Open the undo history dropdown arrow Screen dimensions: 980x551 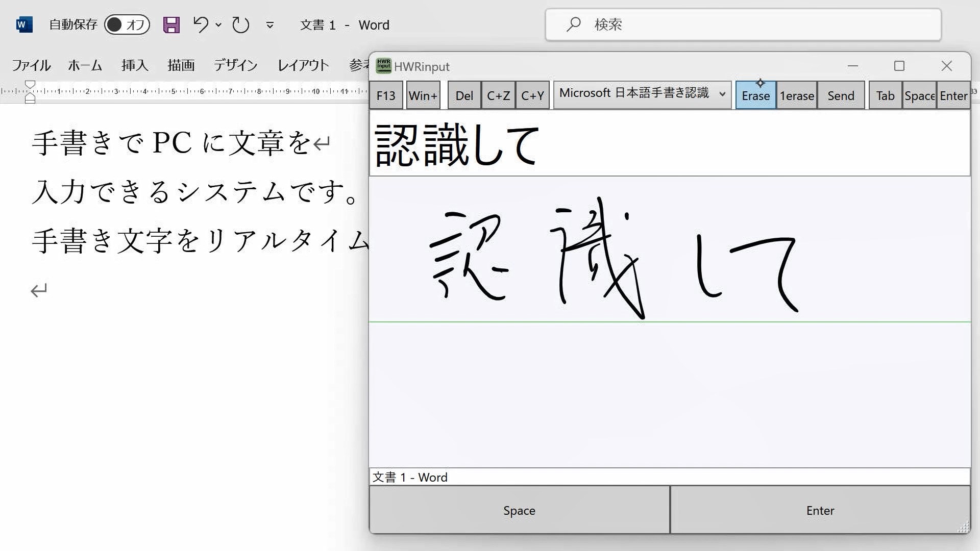(218, 24)
